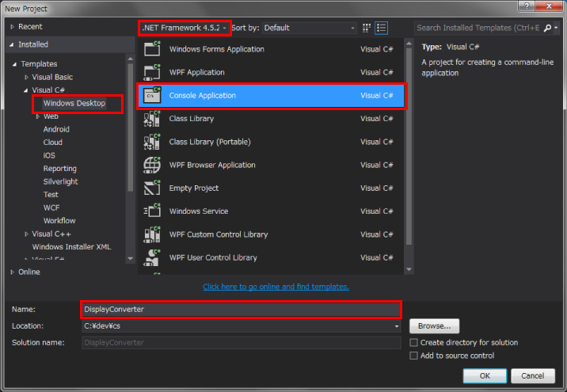The height and width of the screenshot is (392, 567).
Task: Click the Cancel button
Action: pos(533,375)
